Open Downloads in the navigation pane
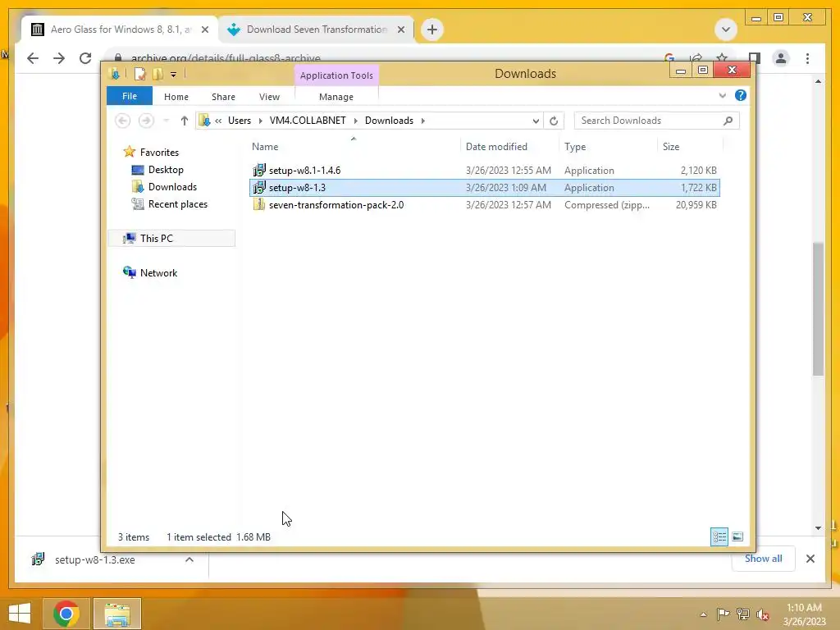The height and width of the screenshot is (630, 840). (x=172, y=187)
